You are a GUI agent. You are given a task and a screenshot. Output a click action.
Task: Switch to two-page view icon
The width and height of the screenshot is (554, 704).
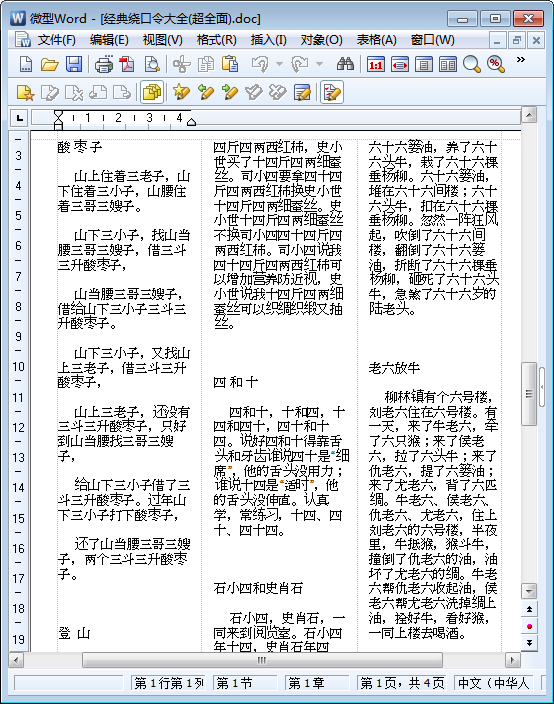tap(448, 65)
